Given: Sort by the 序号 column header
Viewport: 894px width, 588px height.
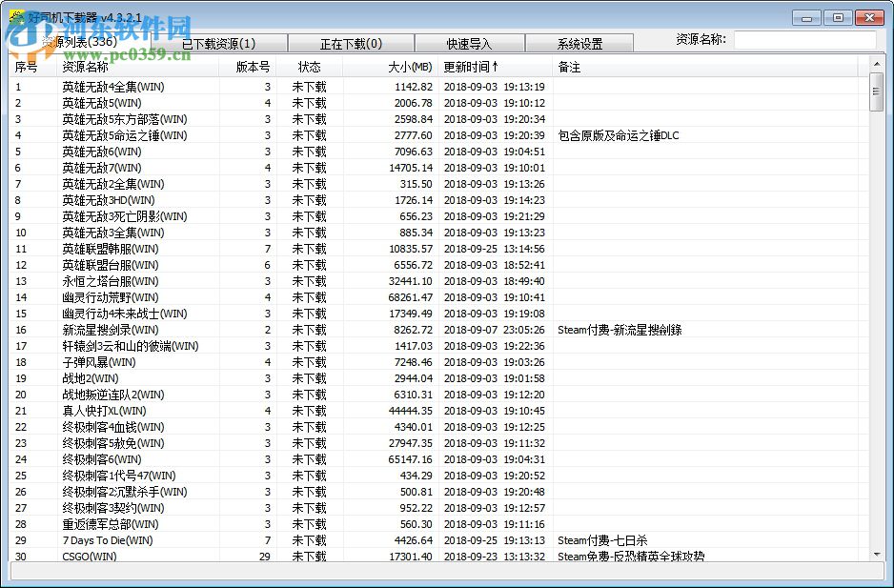Looking at the screenshot, I should 24,66.
